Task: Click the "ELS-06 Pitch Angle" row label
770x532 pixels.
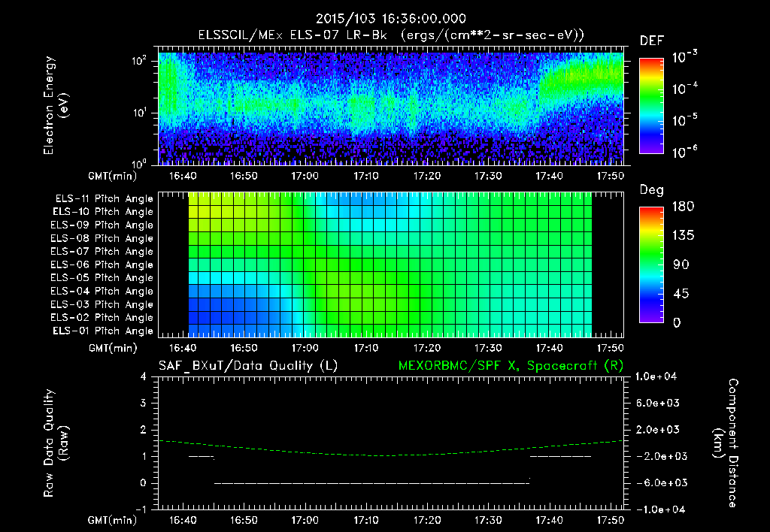Action: [x=102, y=265]
